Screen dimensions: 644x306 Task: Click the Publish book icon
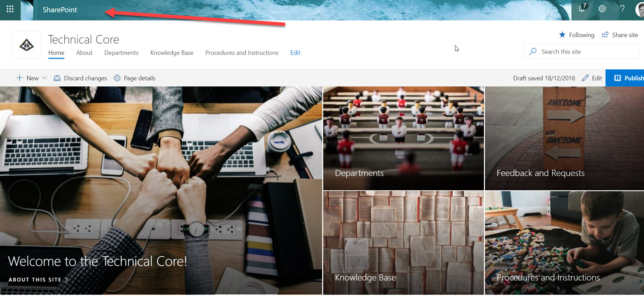click(x=617, y=78)
